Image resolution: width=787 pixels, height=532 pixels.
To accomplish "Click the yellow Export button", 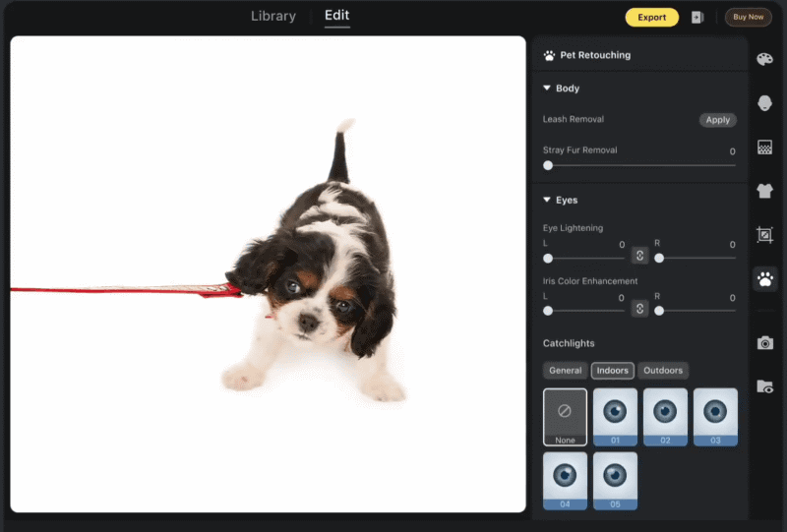I will 651,17.
